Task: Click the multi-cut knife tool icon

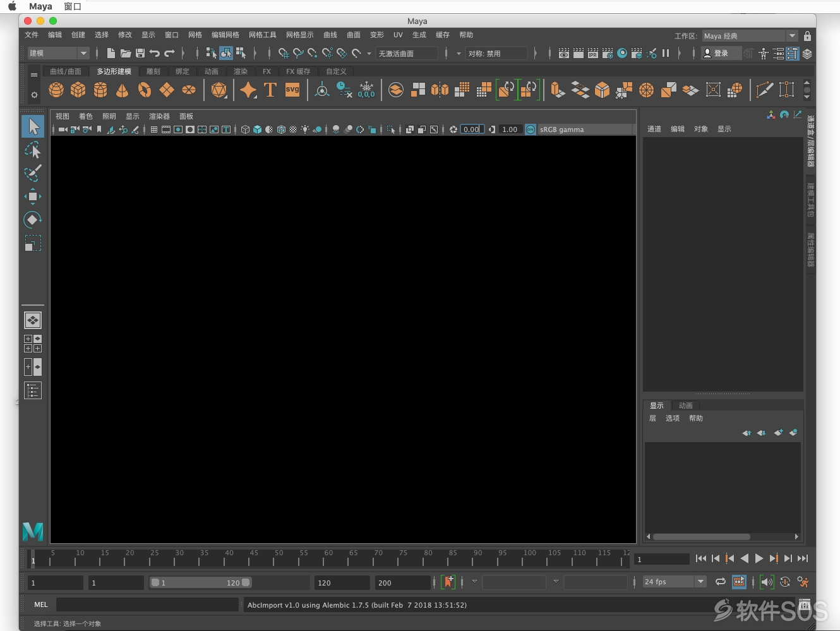Action: click(764, 90)
